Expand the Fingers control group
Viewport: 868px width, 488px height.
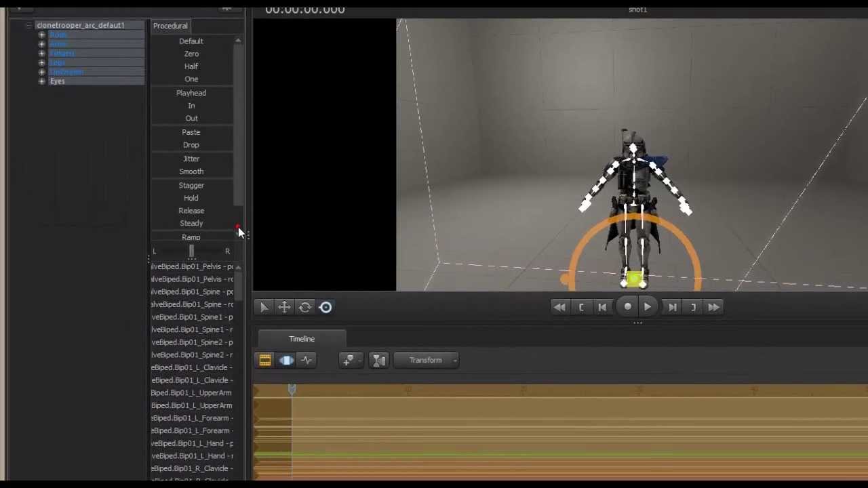(42, 54)
